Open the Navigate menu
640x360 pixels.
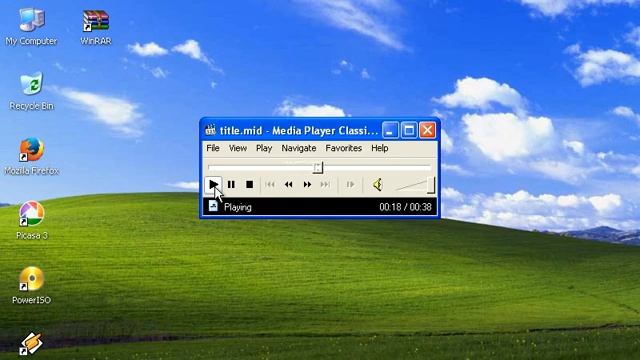pyautogui.click(x=299, y=148)
